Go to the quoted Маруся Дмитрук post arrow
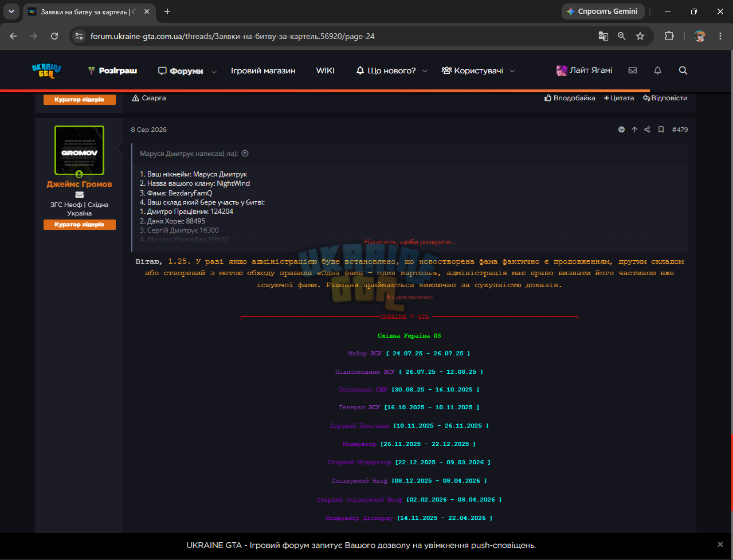The height and width of the screenshot is (560, 733). click(x=245, y=154)
